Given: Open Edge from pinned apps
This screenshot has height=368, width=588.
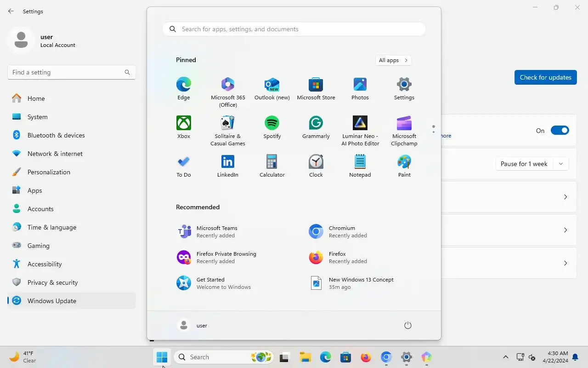Looking at the screenshot, I should 184,89.
